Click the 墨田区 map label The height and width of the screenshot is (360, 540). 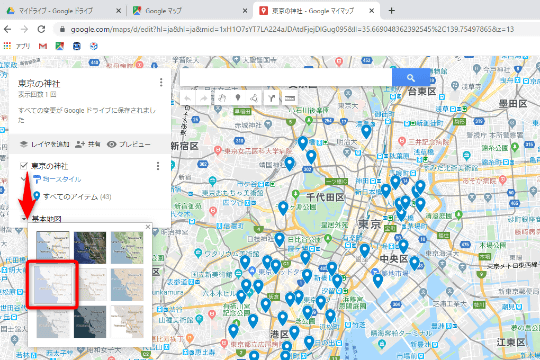pyautogui.click(x=512, y=103)
